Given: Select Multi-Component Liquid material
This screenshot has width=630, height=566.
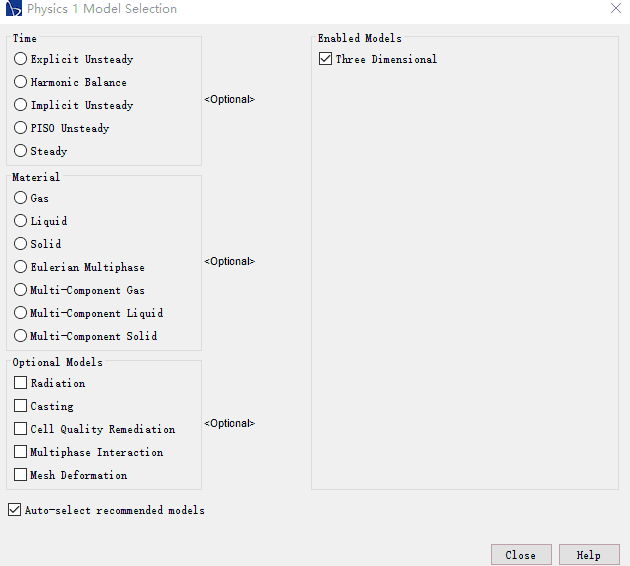Looking at the screenshot, I should tap(21, 313).
